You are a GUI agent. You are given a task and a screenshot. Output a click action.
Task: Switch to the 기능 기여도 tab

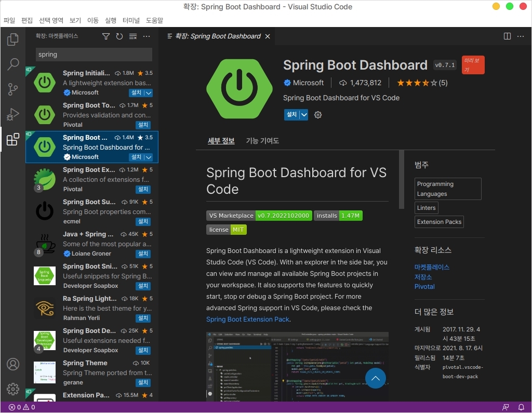point(262,141)
